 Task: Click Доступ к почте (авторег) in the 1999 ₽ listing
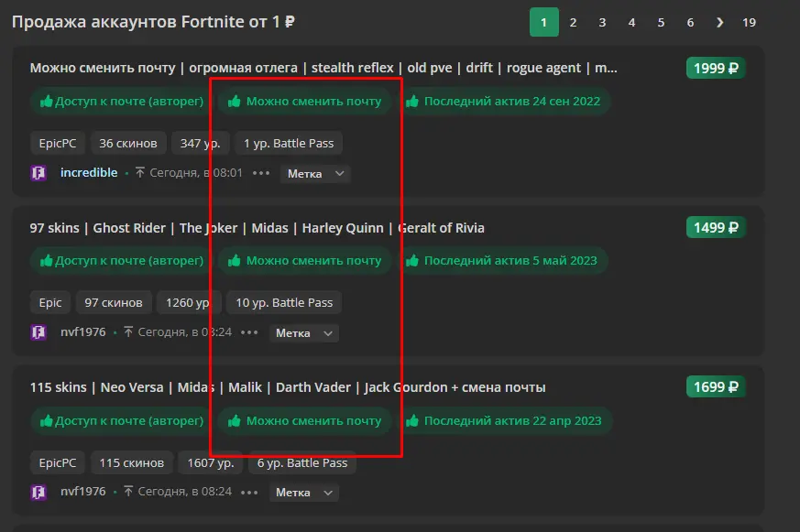(x=122, y=102)
